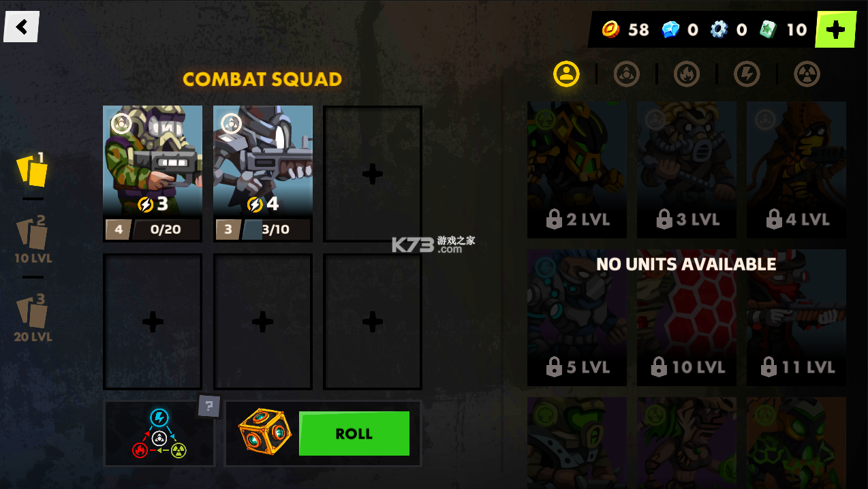Screen dimensions: 868x489
Task: Tap the locked 2 LVL unit card
Action: [577, 170]
